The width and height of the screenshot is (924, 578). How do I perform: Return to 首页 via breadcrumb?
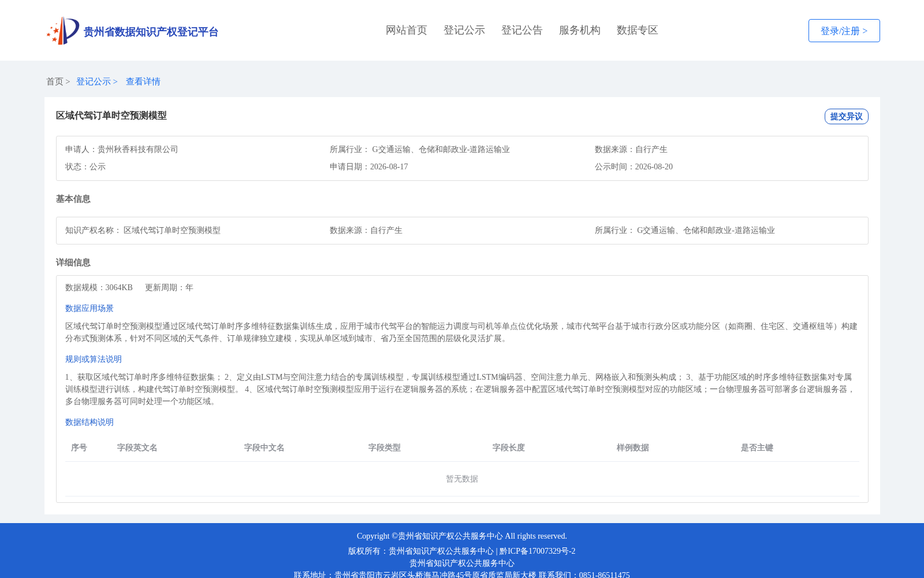55,81
